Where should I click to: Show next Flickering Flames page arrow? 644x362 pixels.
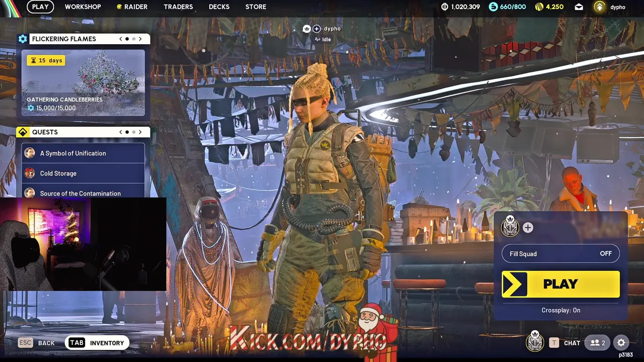pos(140,39)
